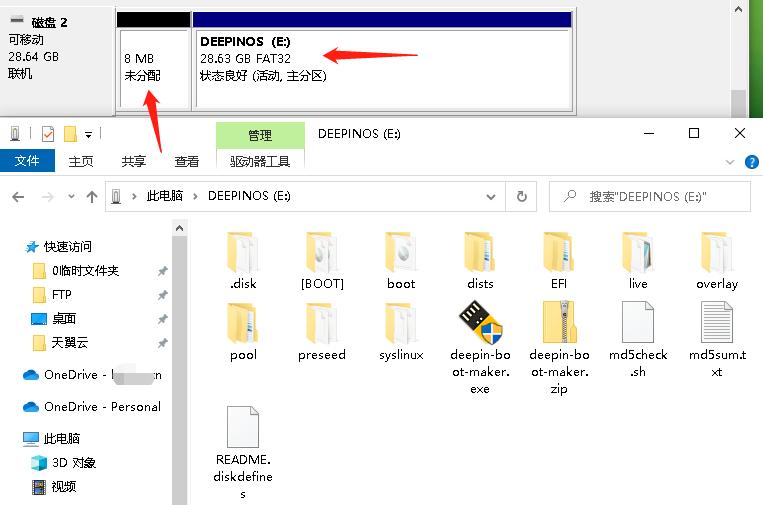Switch to the 共享 ribbon tab
This screenshot has height=505, width=763.
[134, 161]
